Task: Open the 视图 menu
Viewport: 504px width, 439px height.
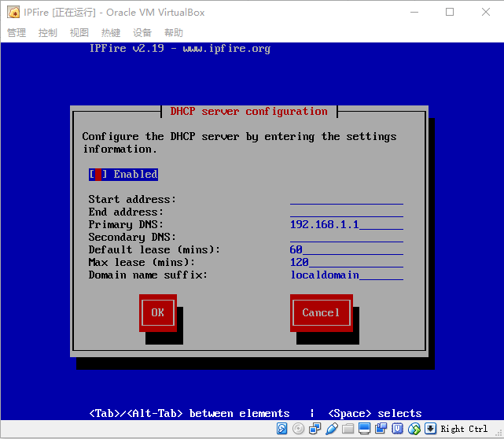Action: coord(79,32)
